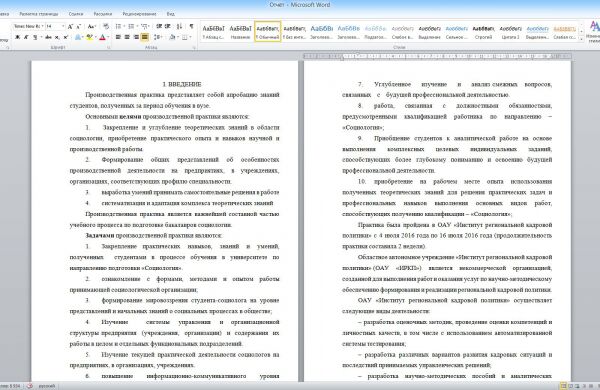
Task: Open Paragraph dialog launcher
Action: coord(194,47)
